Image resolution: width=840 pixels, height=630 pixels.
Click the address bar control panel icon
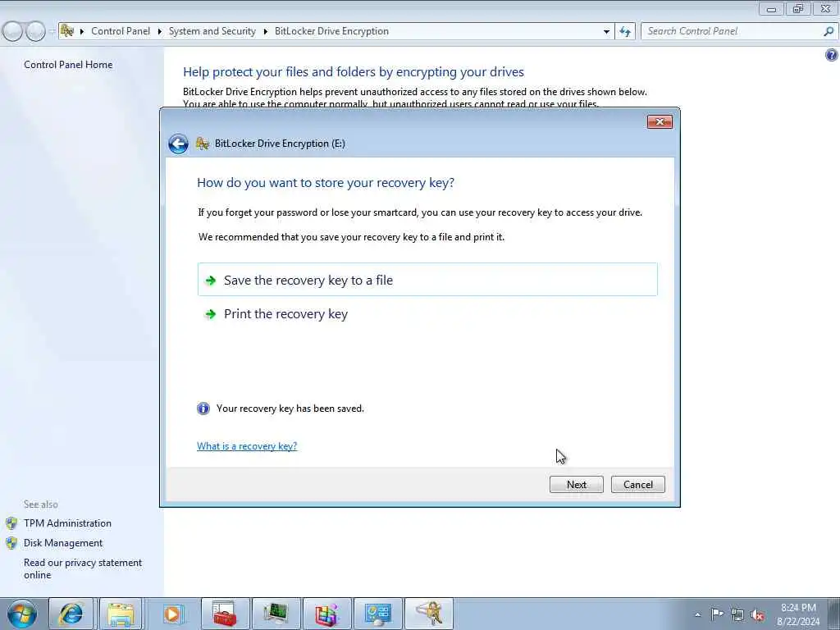click(x=67, y=31)
